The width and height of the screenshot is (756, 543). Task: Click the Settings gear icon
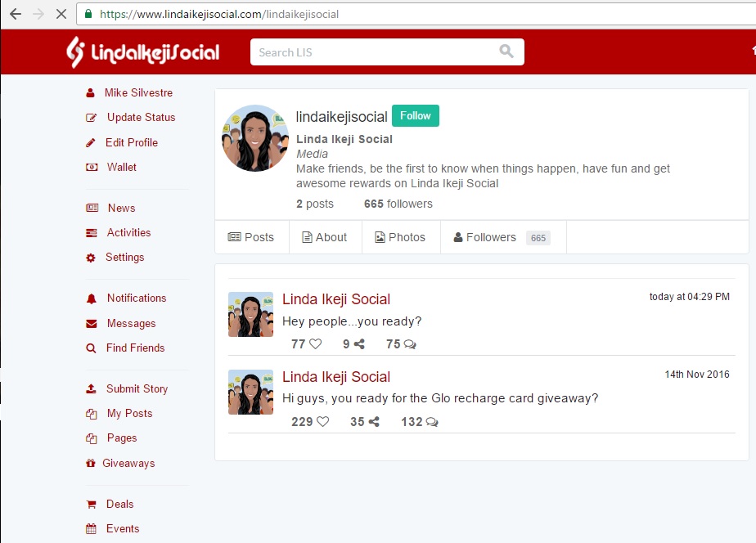pyautogui.click(x=91, y=258)
